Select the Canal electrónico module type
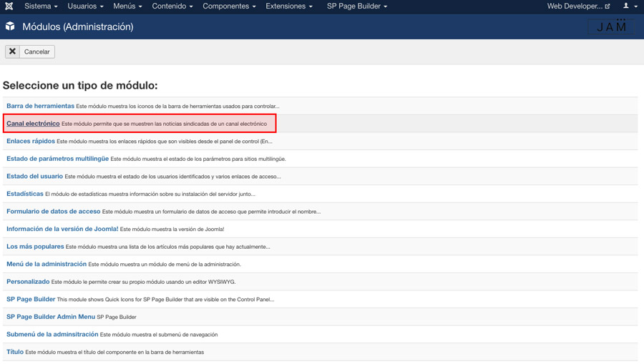The image size is (644, 364). pos(33,124)
